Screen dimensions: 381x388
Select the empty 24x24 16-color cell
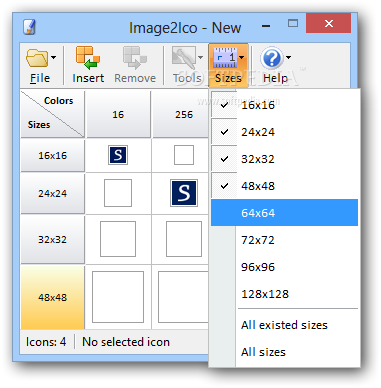pos(118,193)
